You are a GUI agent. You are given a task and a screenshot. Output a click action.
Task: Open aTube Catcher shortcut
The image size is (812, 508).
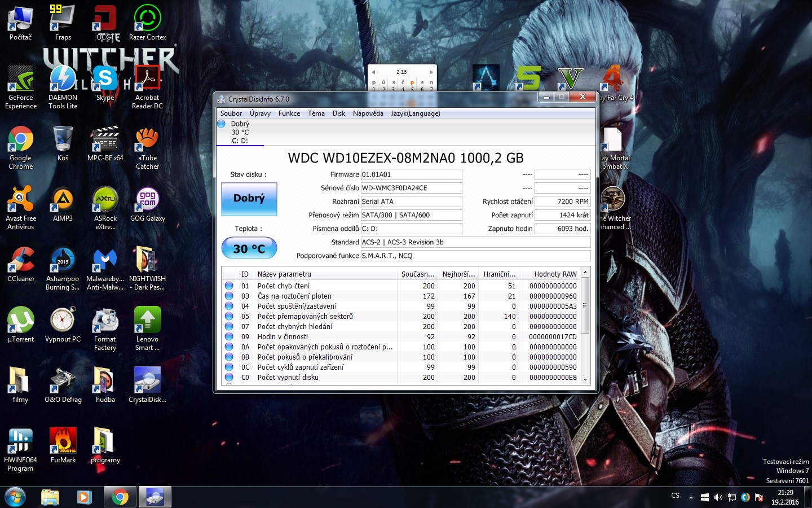(x=148, y=147)
